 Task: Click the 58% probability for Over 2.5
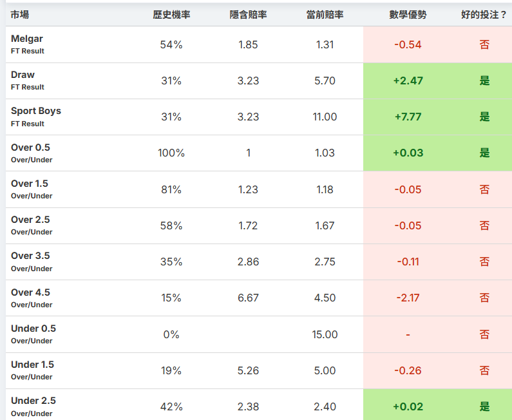(x=171, y=225)
